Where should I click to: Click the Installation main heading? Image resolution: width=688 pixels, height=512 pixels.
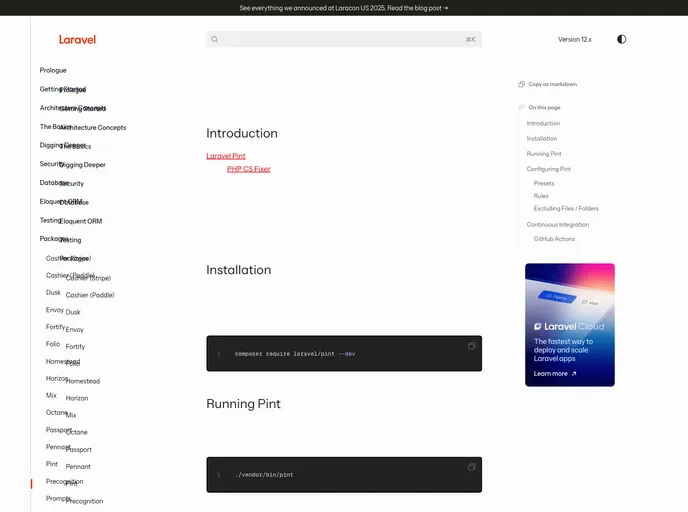(239, 270)
